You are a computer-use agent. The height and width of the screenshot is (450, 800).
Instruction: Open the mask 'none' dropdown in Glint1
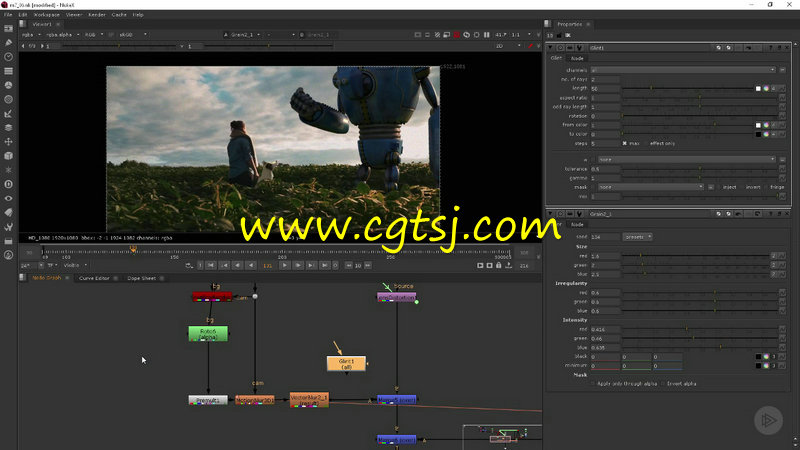(651, 187)
